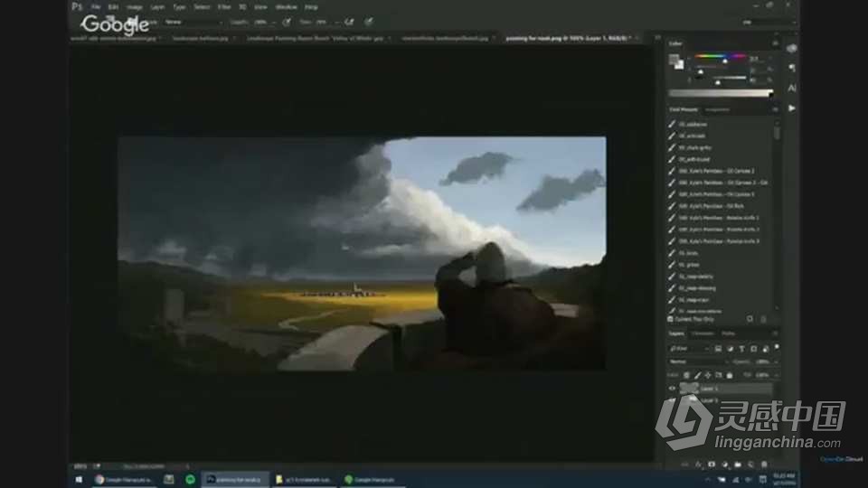Screen dimensions: 868x488
Task: Open the Edit menu
Action: (114, 7)
